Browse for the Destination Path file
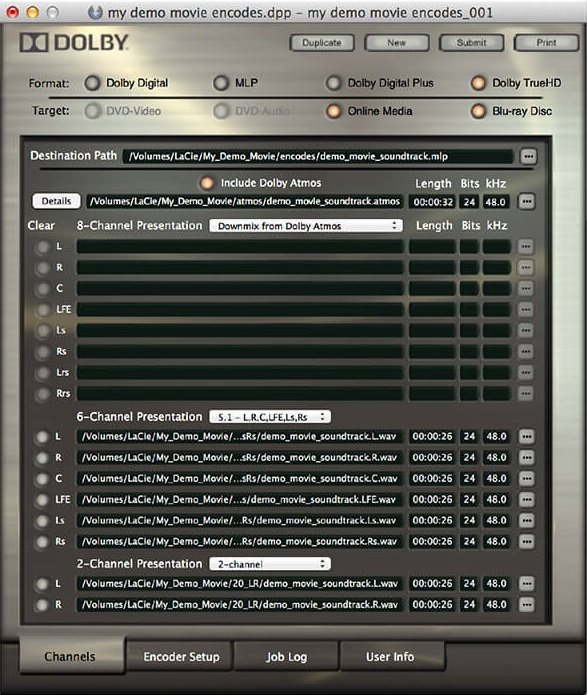The height and width of the screenshot is (695, 587). 528,156
